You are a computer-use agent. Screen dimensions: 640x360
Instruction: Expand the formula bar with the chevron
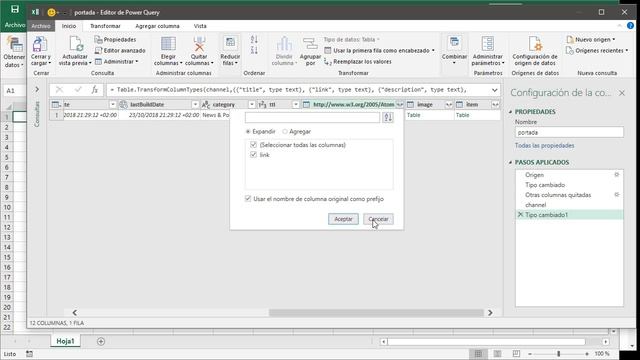pyautogui.click(x=495, y=90)
